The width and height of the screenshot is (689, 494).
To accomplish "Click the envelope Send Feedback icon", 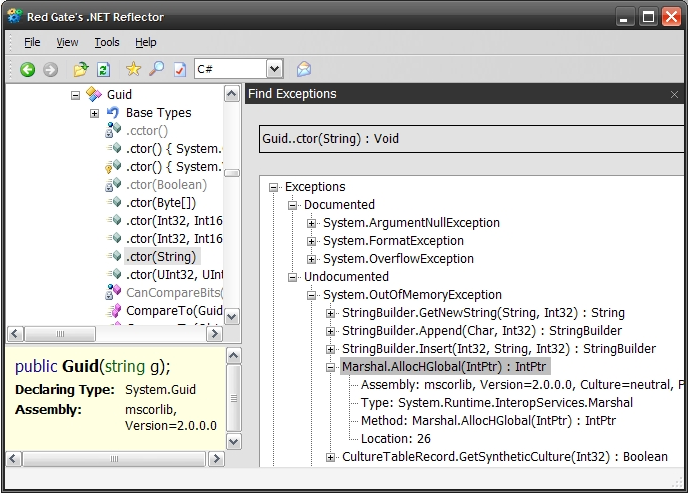I will (x=304, y=69).
